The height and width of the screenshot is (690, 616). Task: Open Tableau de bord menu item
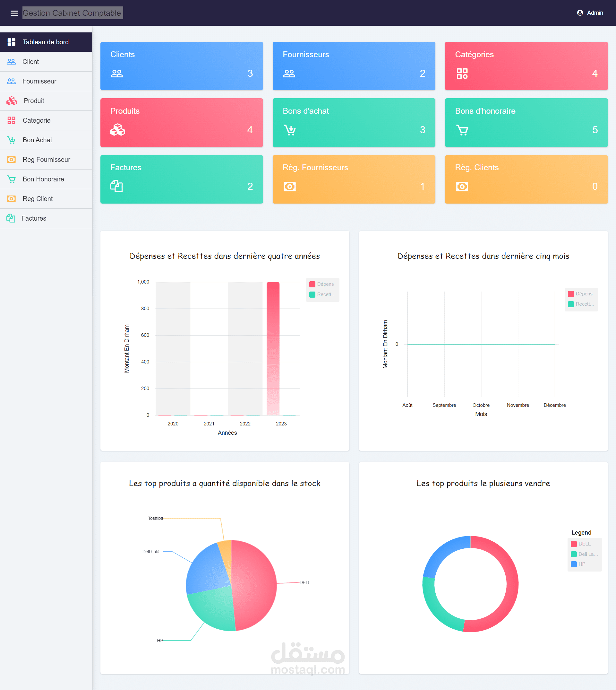46,42
